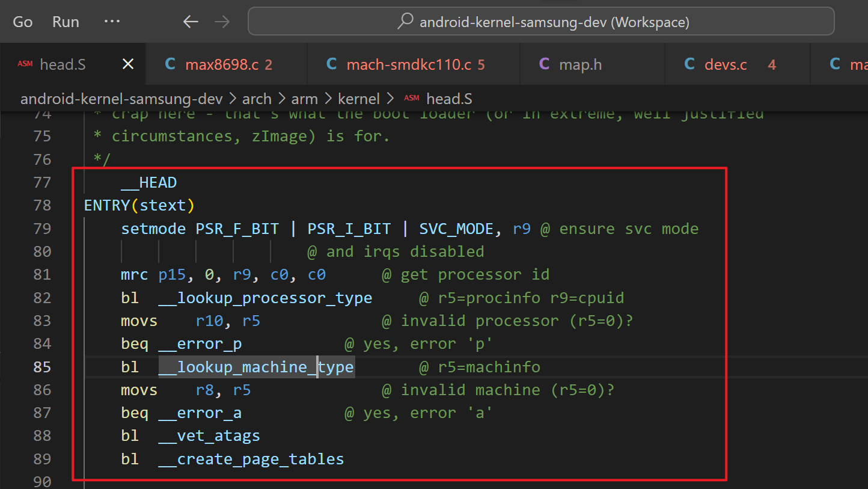Click line number 89 in gutter
This screenshot has height=489, width=868.
pyautogui.click(x=42, y=460)
